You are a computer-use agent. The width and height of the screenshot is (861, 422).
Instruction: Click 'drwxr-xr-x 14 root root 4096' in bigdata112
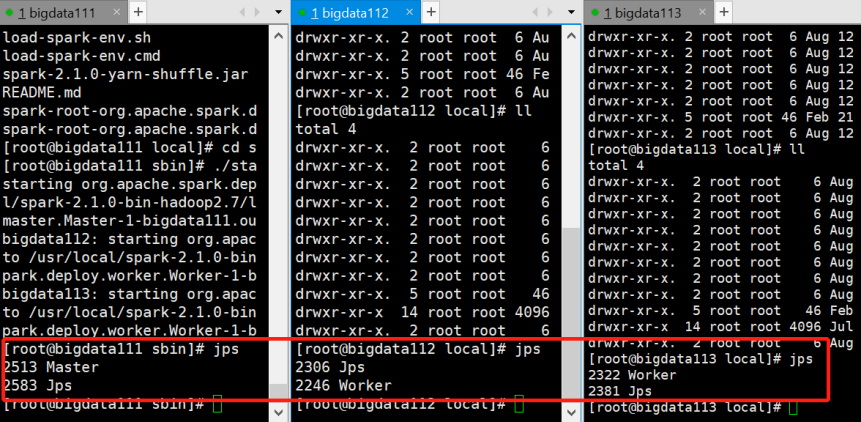click(x=423, y=312)
